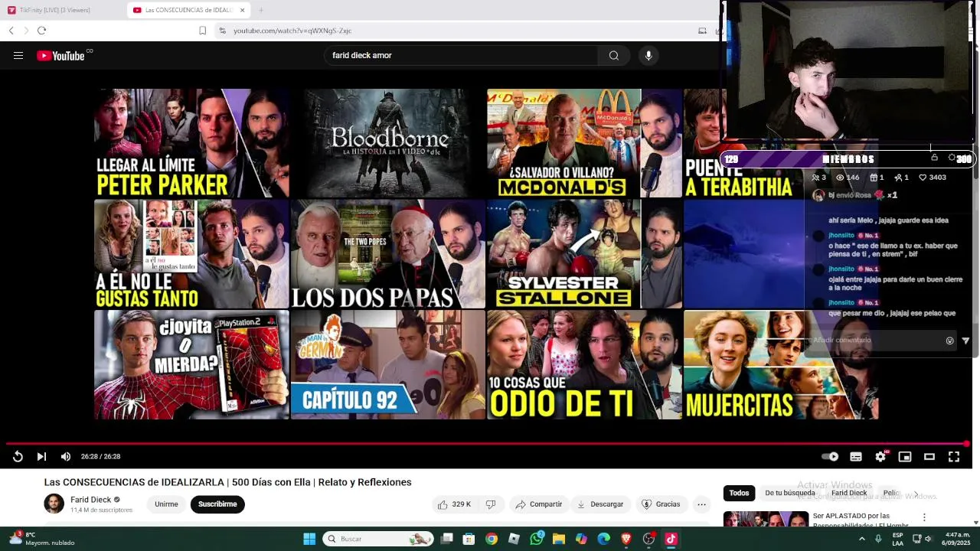Open the Los Dos Papas video
This screenshot has width=980, height=551.
click(x=387, y=254)
